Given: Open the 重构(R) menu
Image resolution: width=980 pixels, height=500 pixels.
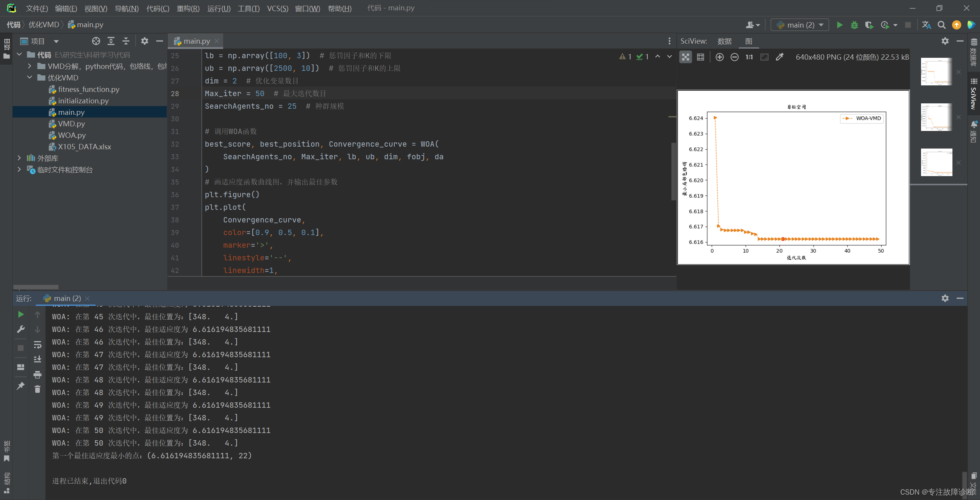Looking at the screenshot, I should pos(188,8).
